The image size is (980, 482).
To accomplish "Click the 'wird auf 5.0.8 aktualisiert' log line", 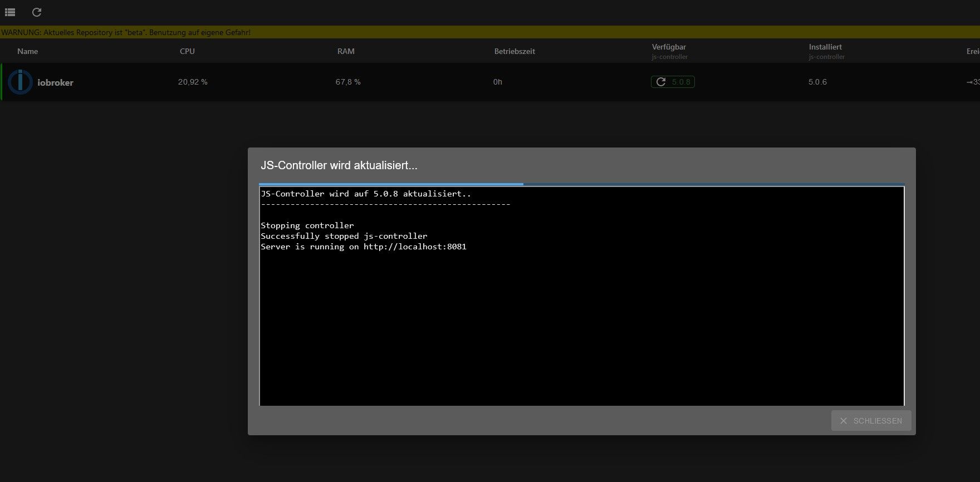I will click(366, 194).
